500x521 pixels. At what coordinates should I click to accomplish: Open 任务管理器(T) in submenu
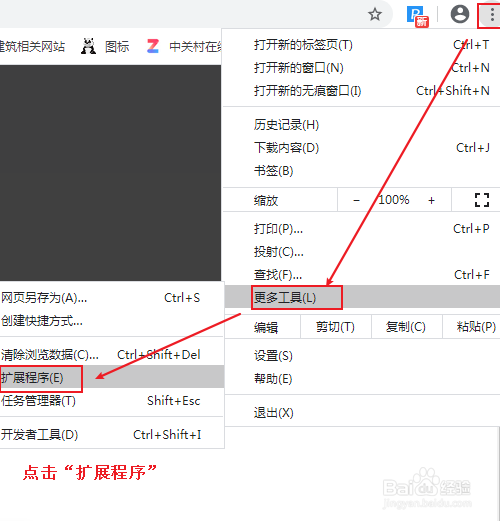click(x=112, y=400)
